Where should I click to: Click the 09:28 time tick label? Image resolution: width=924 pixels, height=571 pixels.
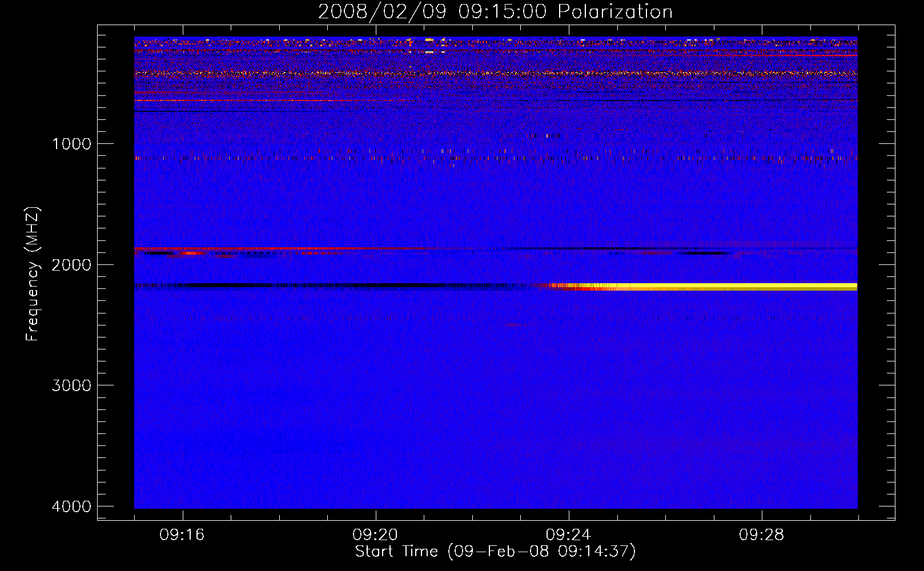coord(761,535)
